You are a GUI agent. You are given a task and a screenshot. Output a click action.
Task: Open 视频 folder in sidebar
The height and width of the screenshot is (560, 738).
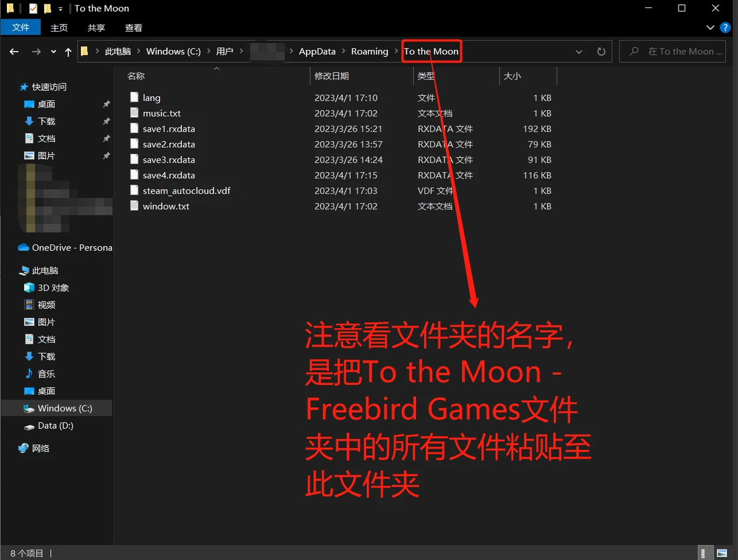(46, 305)
